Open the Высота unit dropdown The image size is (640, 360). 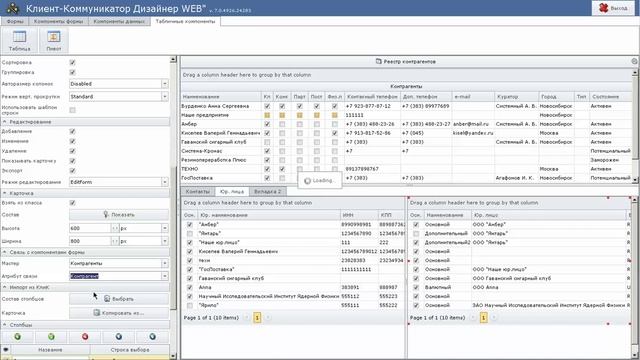click(x=164, y=228)
